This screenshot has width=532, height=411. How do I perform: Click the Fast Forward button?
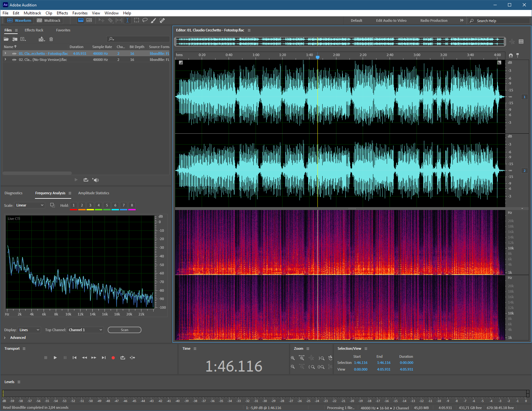click(94, 357)
